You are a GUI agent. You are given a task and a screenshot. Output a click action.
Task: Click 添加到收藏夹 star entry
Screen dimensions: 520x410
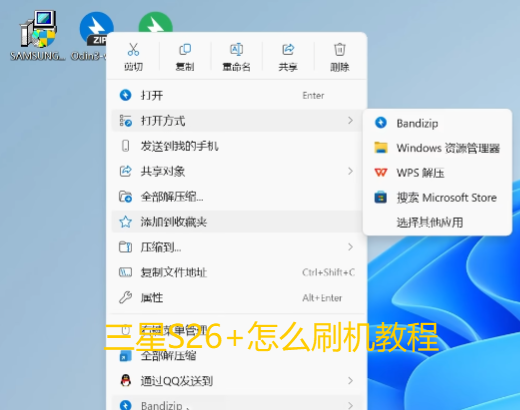[x=237, y=222]
